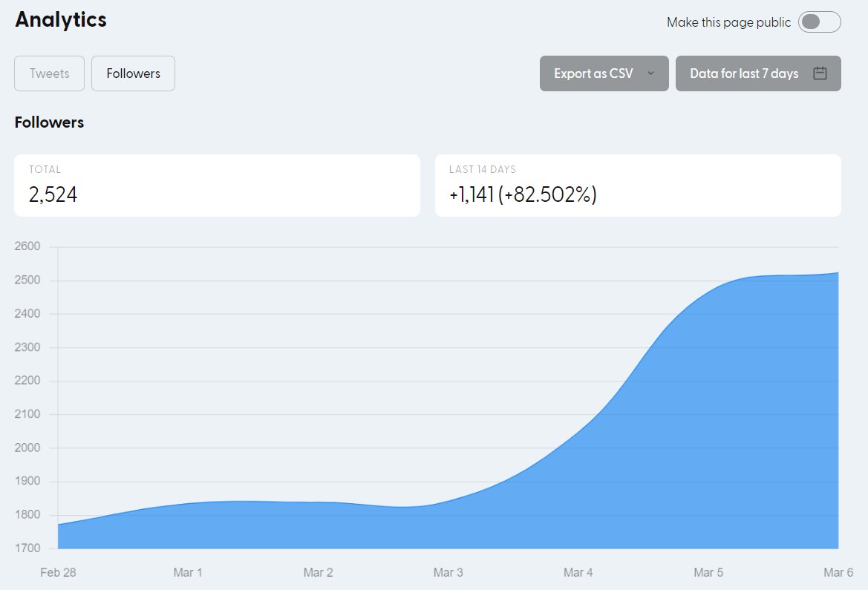This screenshot has height=590, width=868.
Task: Click the Feb 28 x-axis label
Action: coord(58,572)
